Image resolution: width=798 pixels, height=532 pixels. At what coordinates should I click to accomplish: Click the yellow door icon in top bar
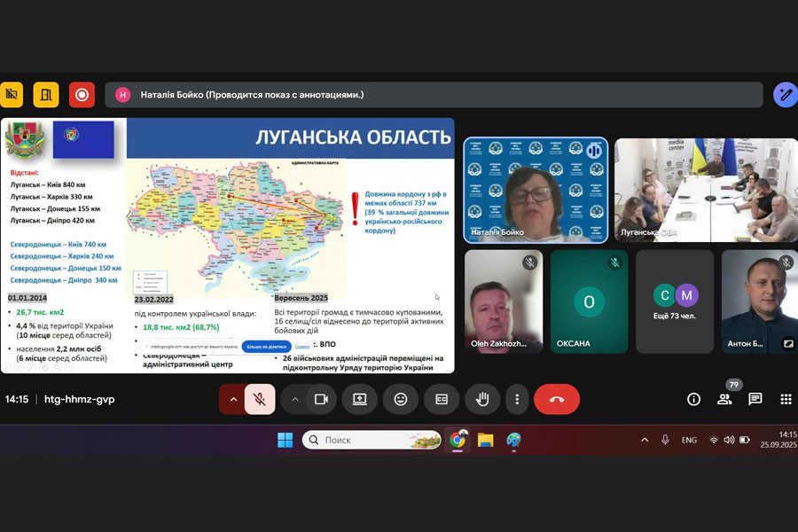46,95
